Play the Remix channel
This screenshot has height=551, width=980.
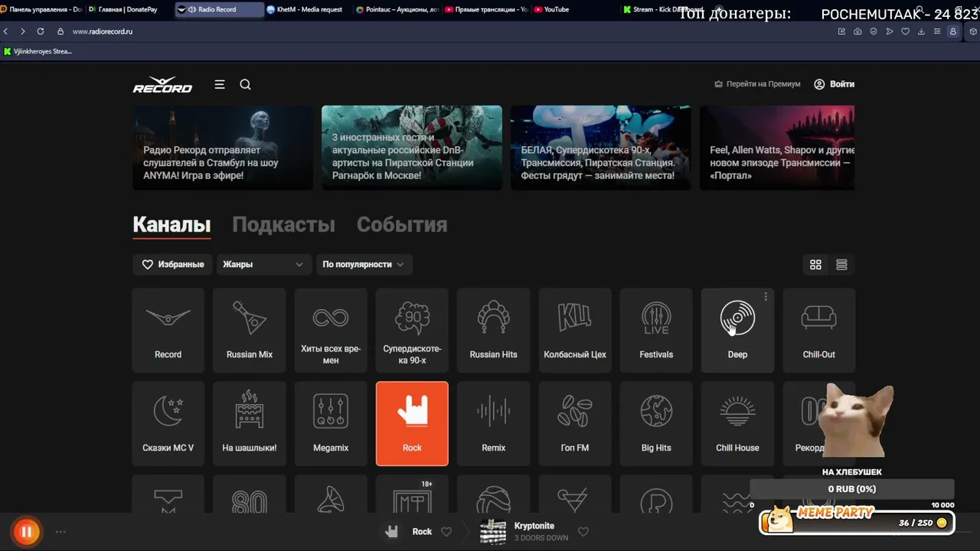pyautogui.click(x=494, y=423)
